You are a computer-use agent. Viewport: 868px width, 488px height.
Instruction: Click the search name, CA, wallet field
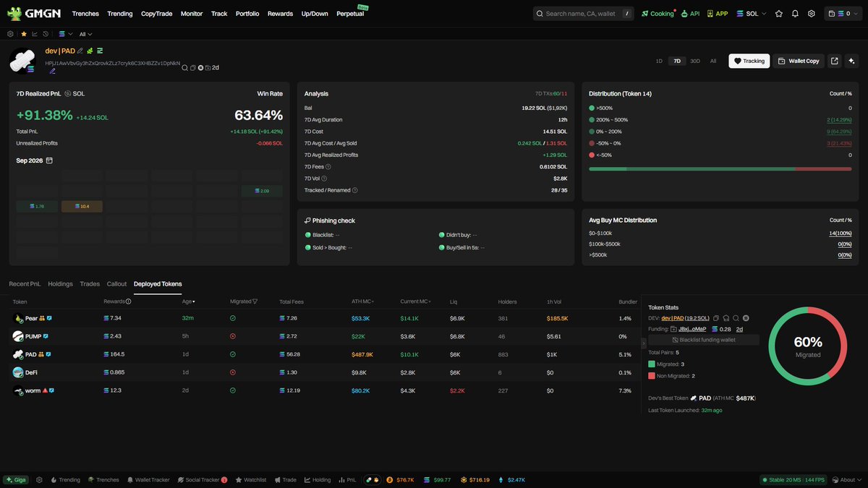coord(584,13)
